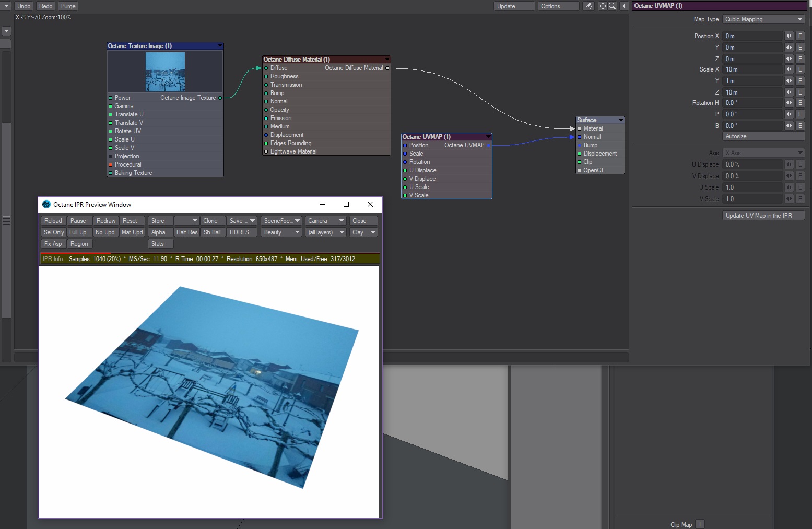Click the OpenGL socket on Surface node
Image resolution: width=812 pixels, height=529 pixels.
pyautogui.click(x=579, y=170)
